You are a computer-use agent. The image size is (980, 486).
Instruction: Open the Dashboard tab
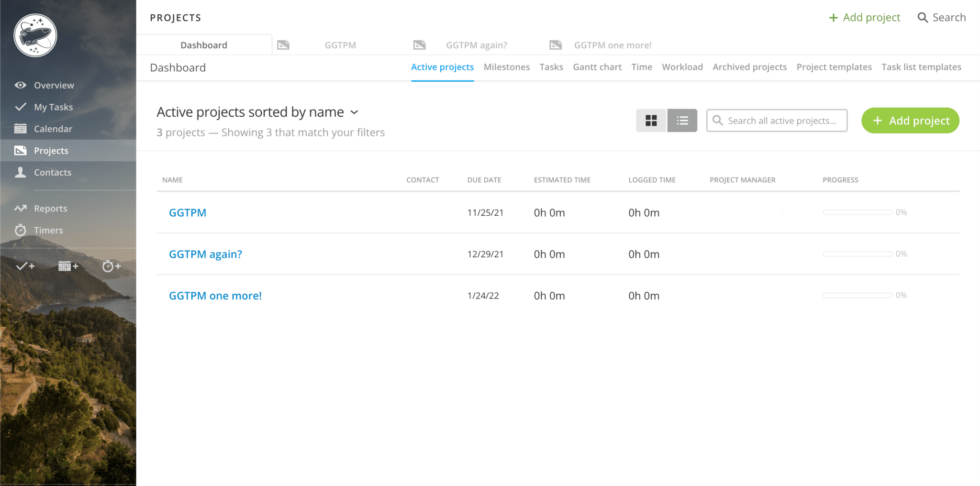coord(204,45)
